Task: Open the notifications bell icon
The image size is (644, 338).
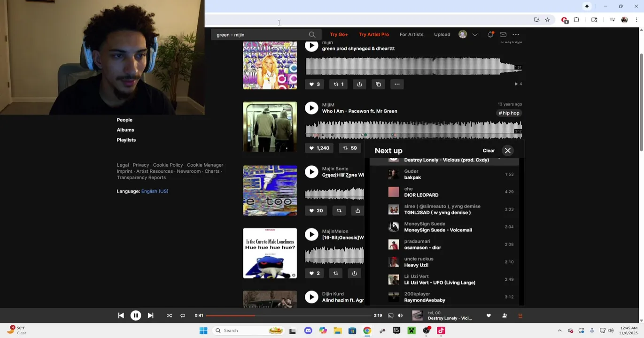Action: point(490,34)
